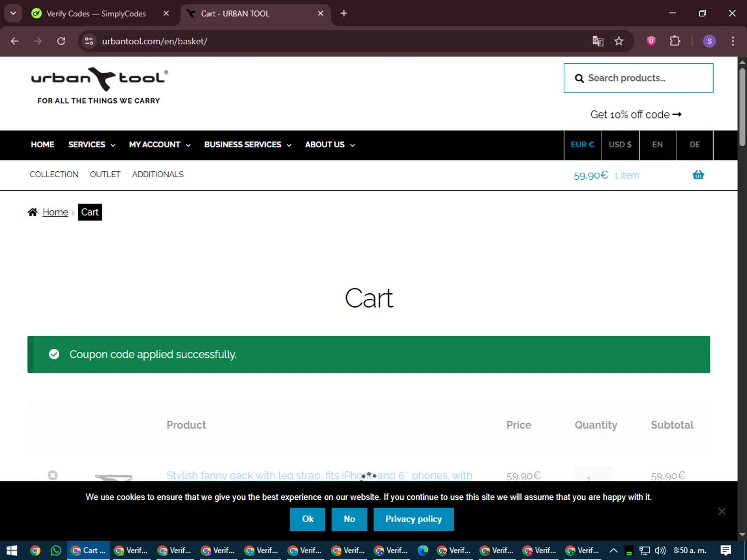747x560 pixels.
Task: Open the OUTLET category
Action: coord(105,175)
